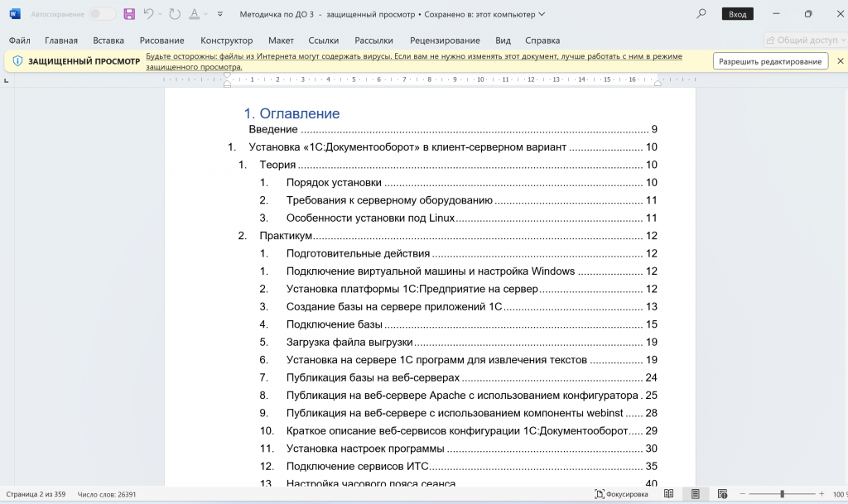
Task: Click the Общий доступ share button
Action: point(806,40)
